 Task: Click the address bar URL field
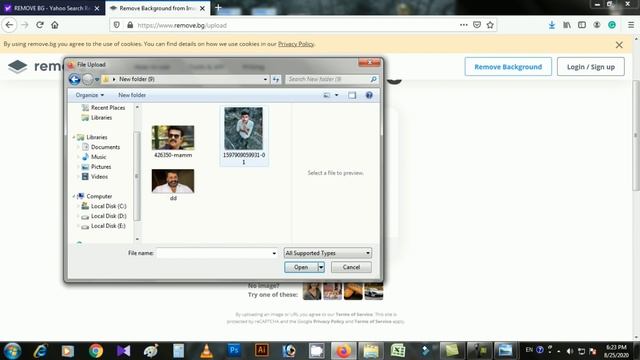294,25
